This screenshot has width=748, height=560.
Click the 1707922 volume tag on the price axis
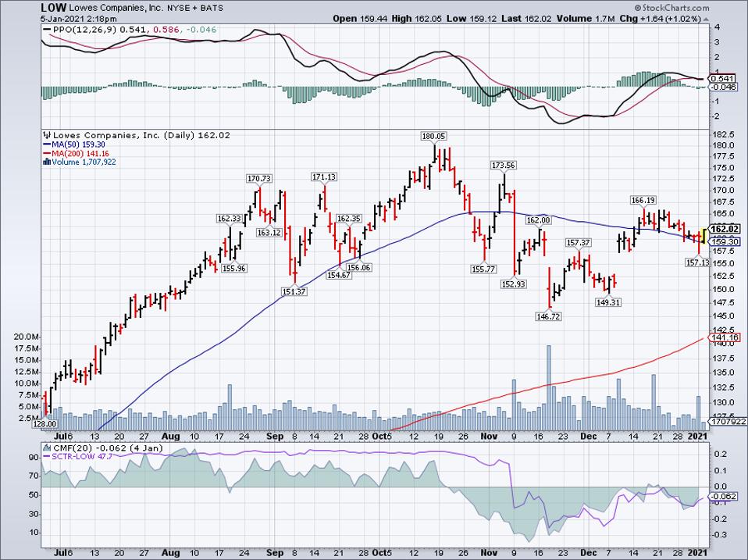click(726, 421)
